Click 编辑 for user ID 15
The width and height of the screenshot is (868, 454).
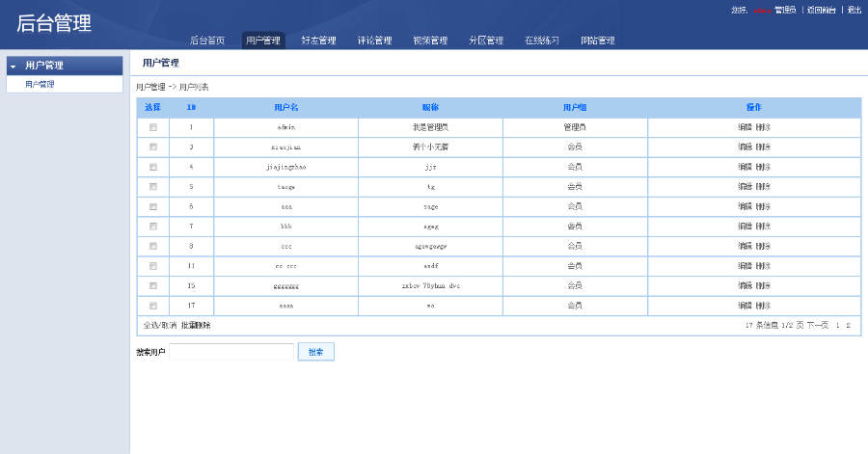click(746, 286)
